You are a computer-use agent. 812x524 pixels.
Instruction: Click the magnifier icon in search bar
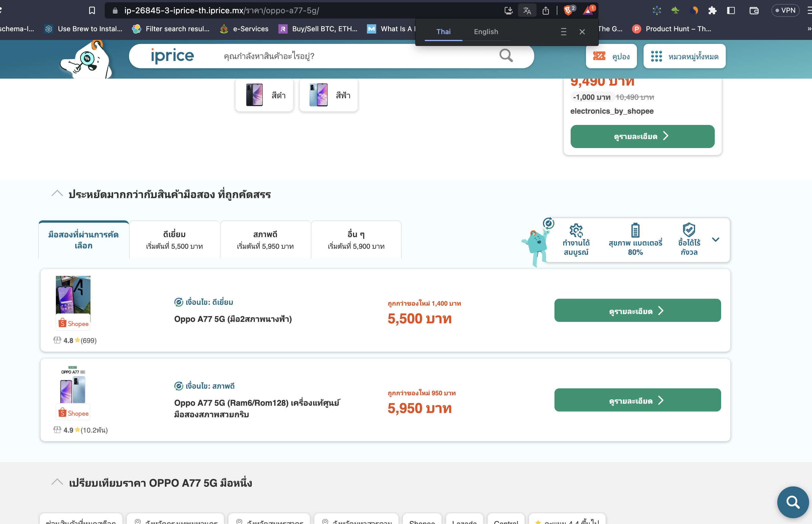coord(506,56)
